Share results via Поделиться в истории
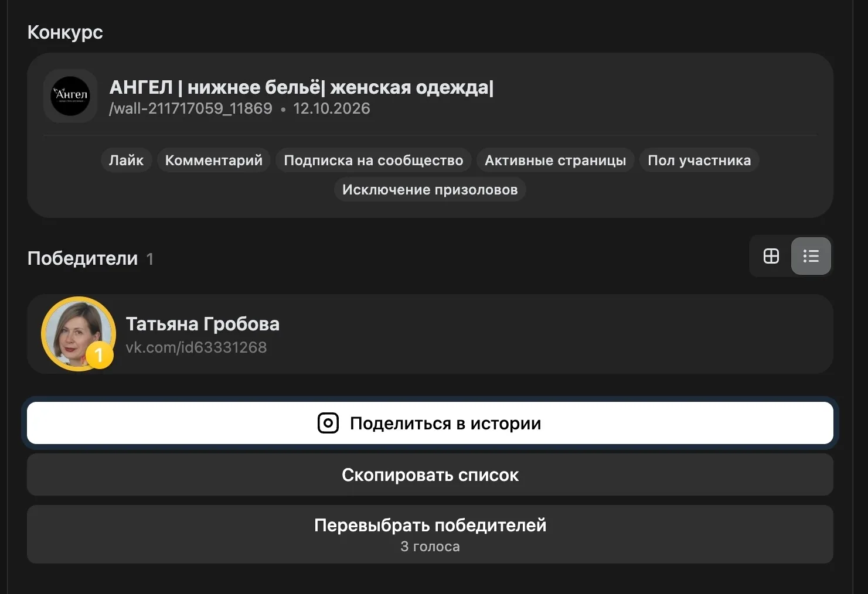Screen dimensions: 868x594 point(430,423)
